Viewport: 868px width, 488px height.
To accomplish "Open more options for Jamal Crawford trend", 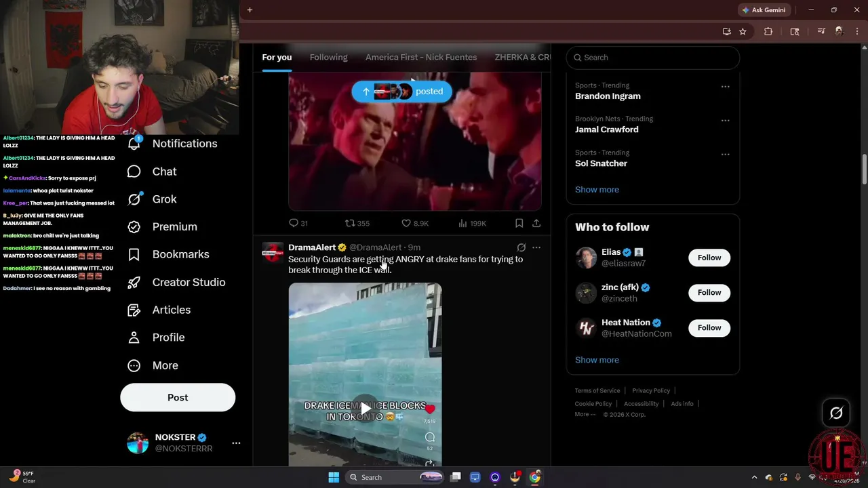I will click(726, 121).
